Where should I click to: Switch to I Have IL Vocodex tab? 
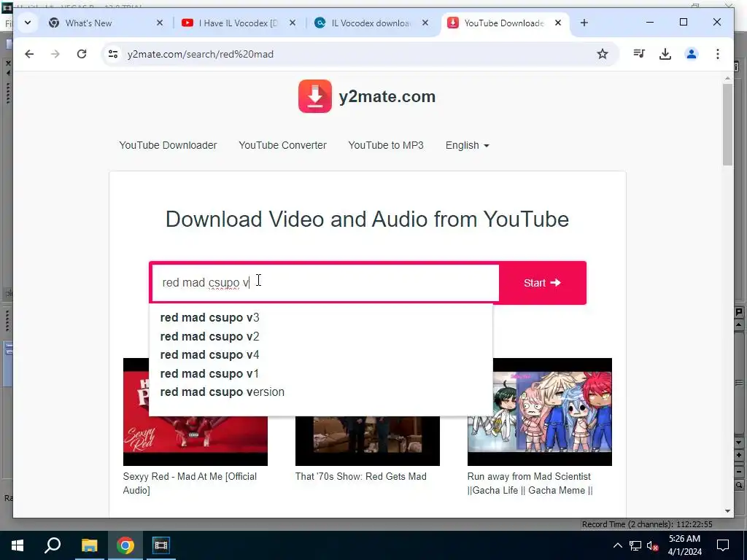coord(238,23)
